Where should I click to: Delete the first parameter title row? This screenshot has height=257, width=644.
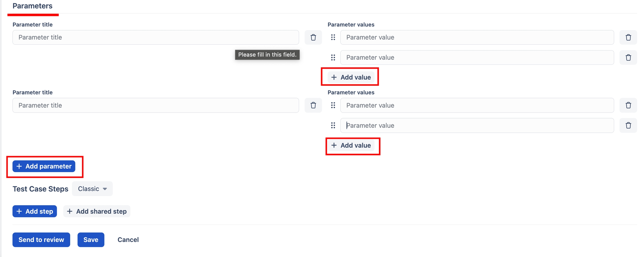(313, 37)
